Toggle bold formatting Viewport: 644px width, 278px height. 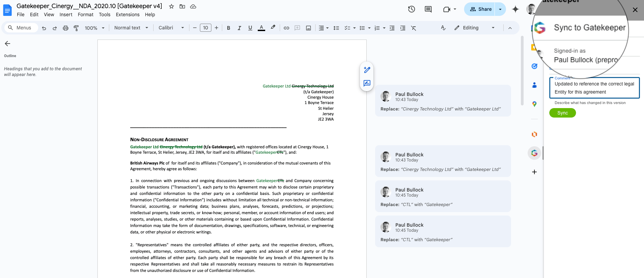click(x=229, y=28)
